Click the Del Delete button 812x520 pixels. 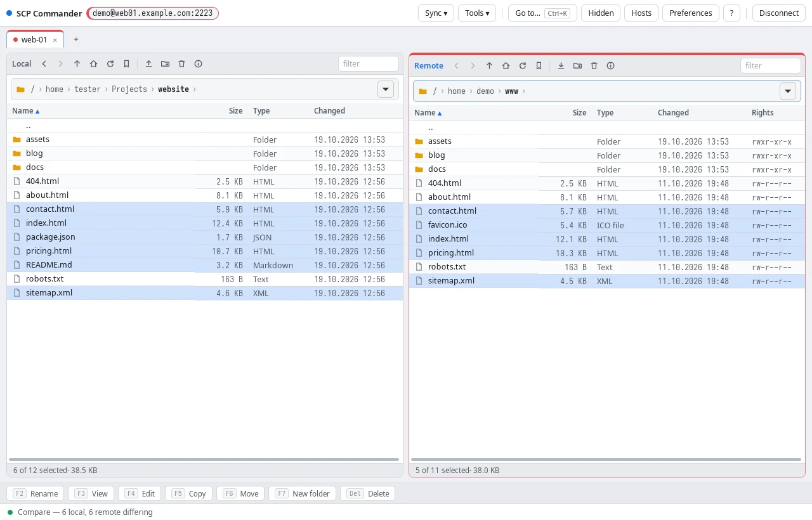pos(367,493)
